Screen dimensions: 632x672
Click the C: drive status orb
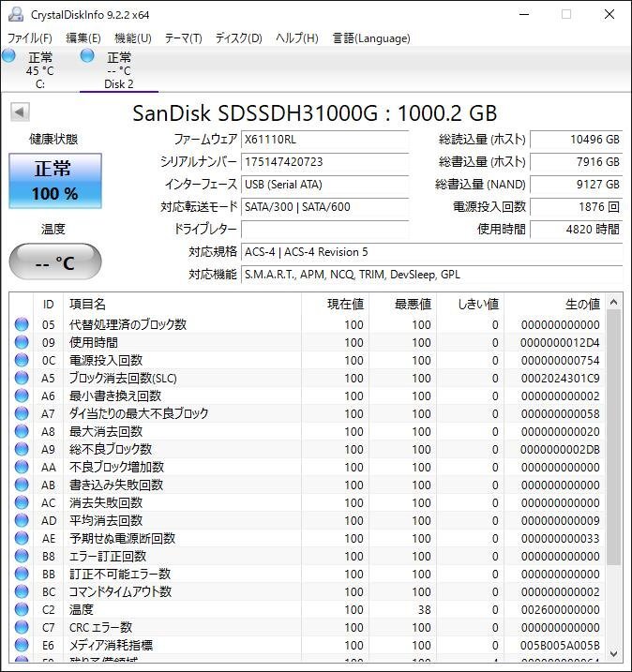pyautogui.click(x=8, y=55)
